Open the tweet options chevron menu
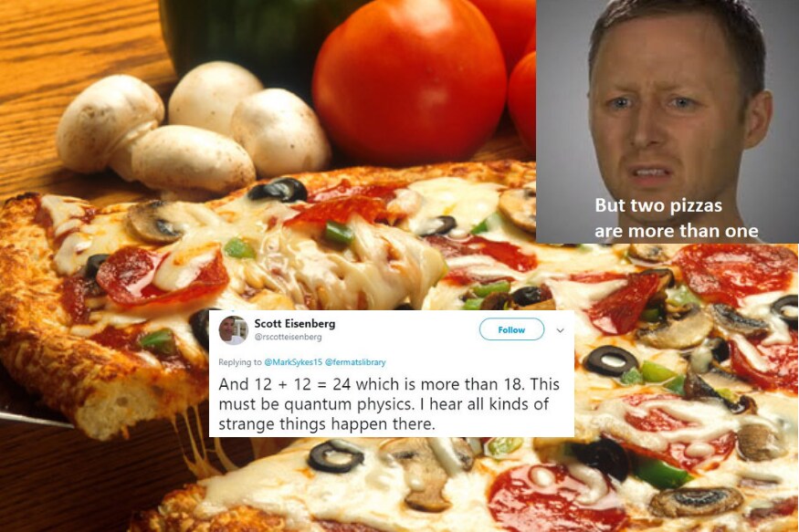Image resolution: width=799 pixels, height=532 pixels. point(560,330)
